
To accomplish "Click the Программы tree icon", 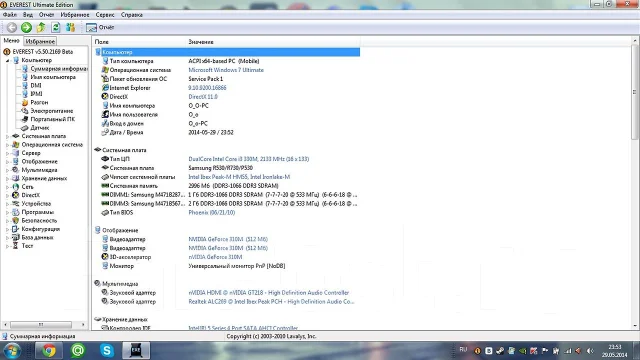I will pyautogui.click(x=16, y=212).
